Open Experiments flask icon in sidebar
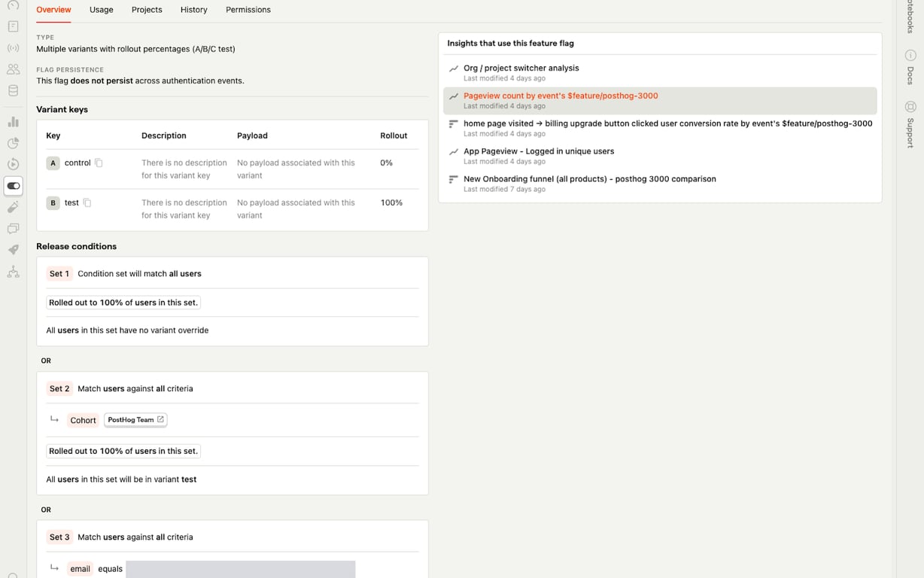Image resolution: width=924 pixels, height=578 pixels. [x=13, y=207]
